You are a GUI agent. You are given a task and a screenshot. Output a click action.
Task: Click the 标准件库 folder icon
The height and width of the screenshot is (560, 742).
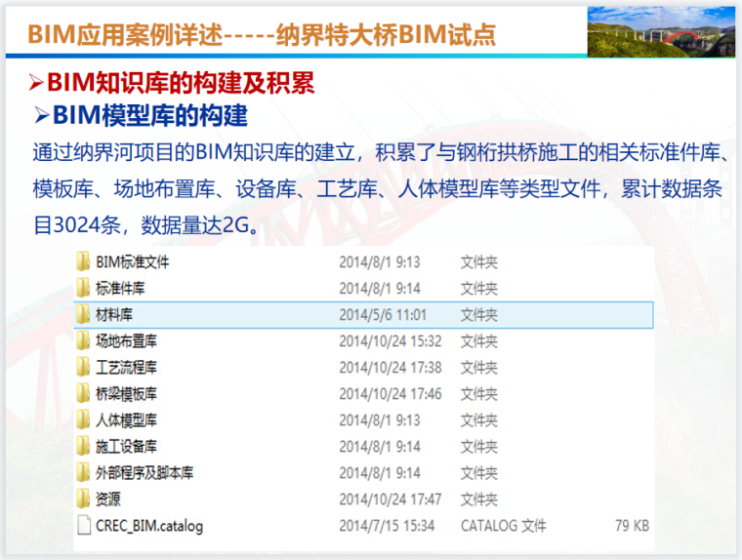point(83,288)
